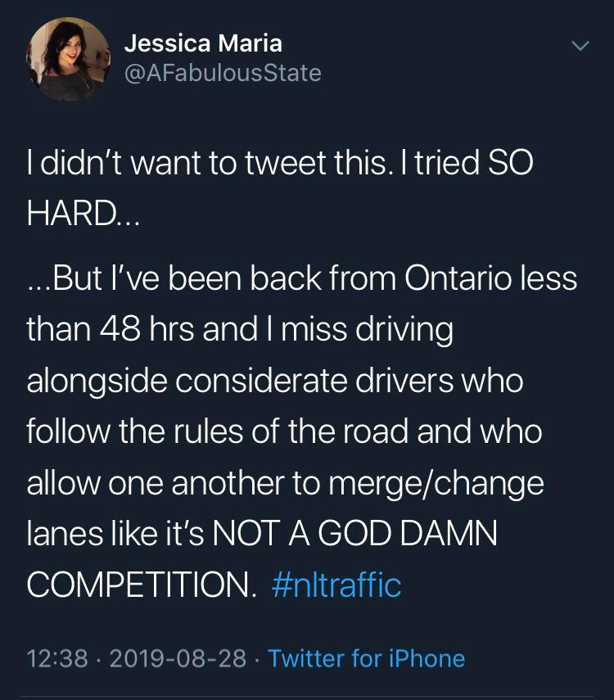Viewport: 614px width, 700px height.
Task: Click the tweet timestamp 12:38
Action: (x=54, y=657)
